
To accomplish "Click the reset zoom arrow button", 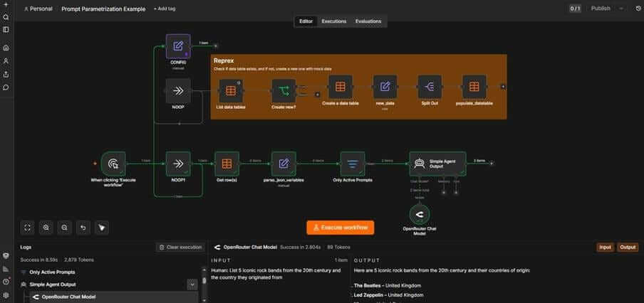I will tap(83, 228).
